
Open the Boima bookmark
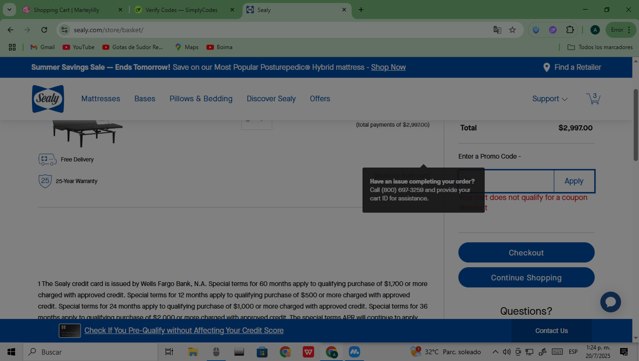[219, 47]
